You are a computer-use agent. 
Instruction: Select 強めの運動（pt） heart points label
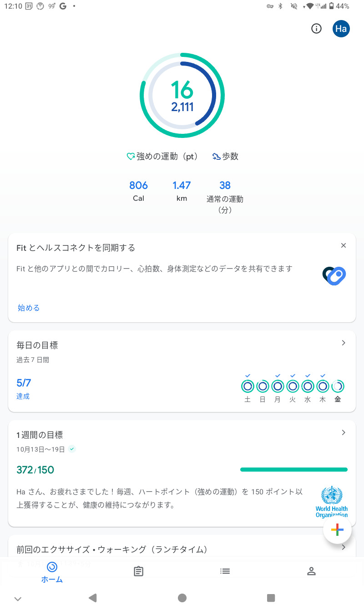click(163, 157)
